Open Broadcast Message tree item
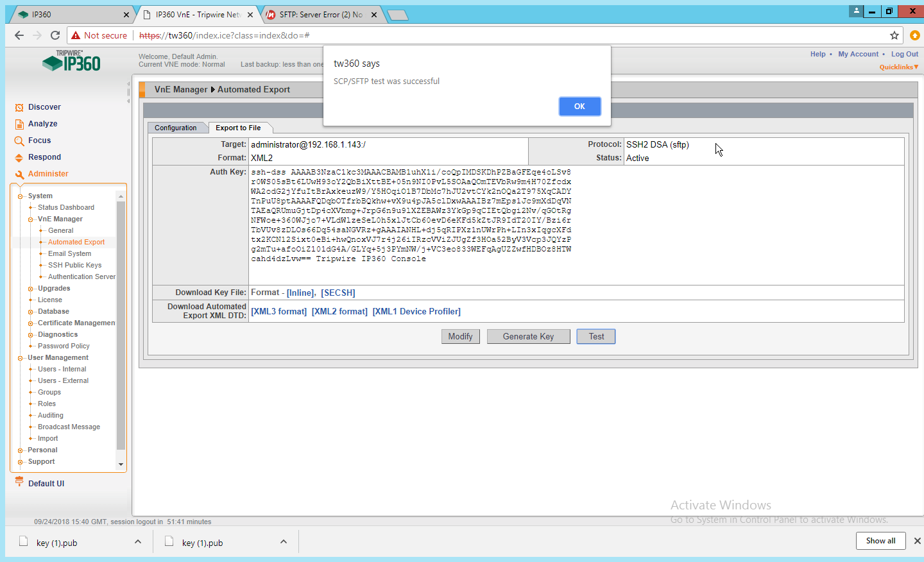Screen dimensions: 924x562 point(69,427)
